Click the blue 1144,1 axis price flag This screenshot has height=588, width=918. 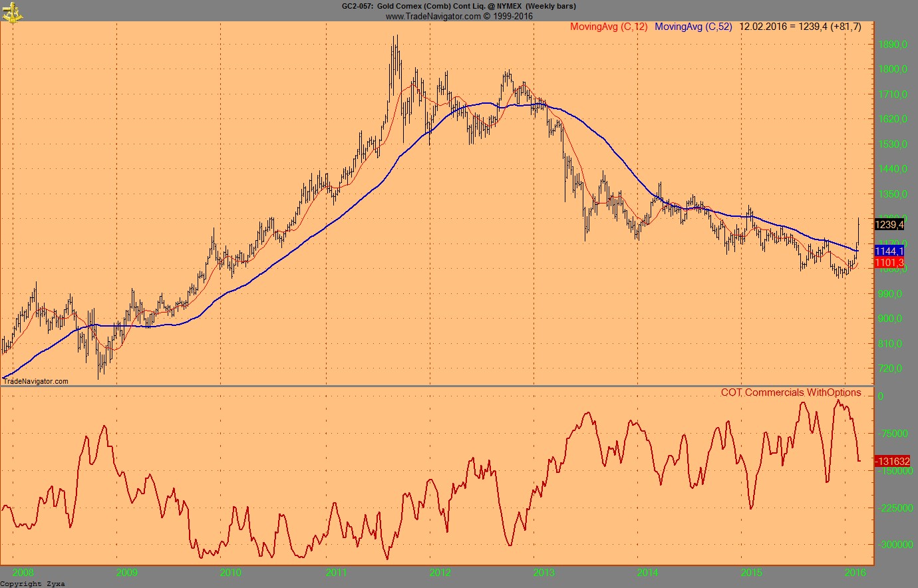click(x=889, y=251)
